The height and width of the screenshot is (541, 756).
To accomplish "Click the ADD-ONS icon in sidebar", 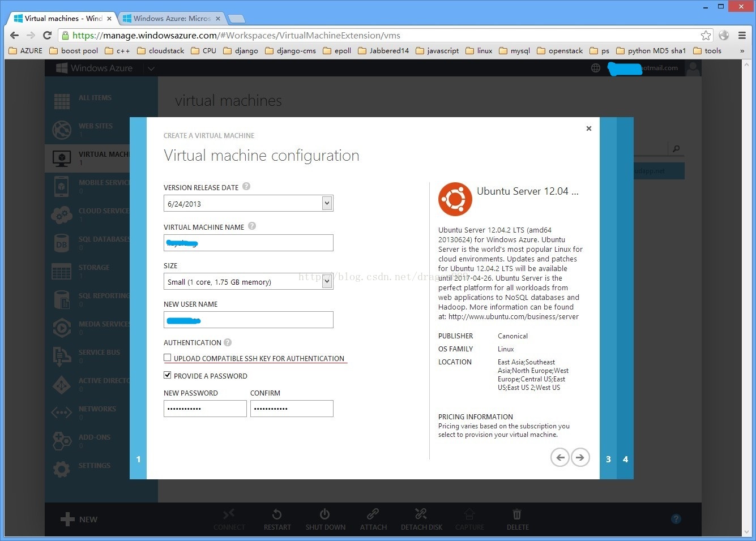I will click(62, 441).
